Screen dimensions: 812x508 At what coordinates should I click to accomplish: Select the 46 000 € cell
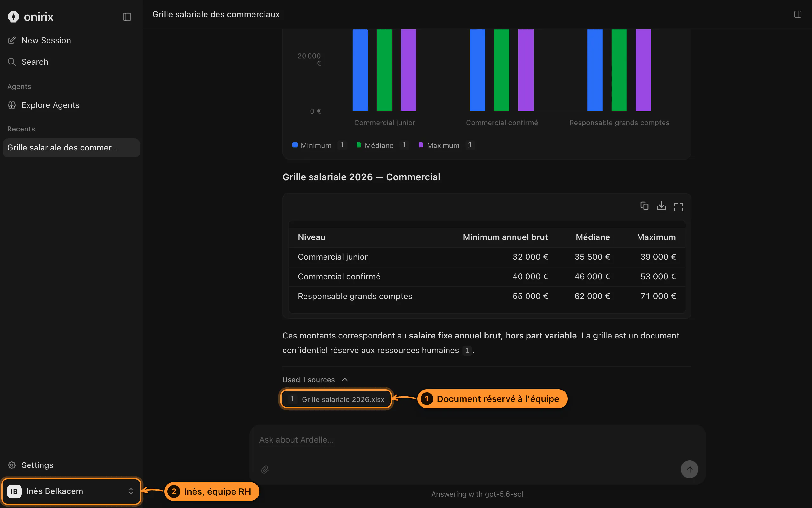pos(592,277)
